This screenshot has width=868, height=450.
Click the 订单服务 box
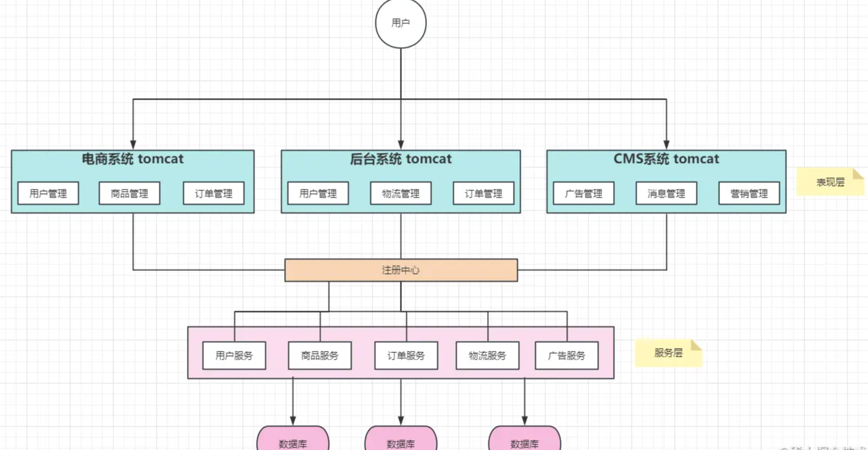click(406, 355)
